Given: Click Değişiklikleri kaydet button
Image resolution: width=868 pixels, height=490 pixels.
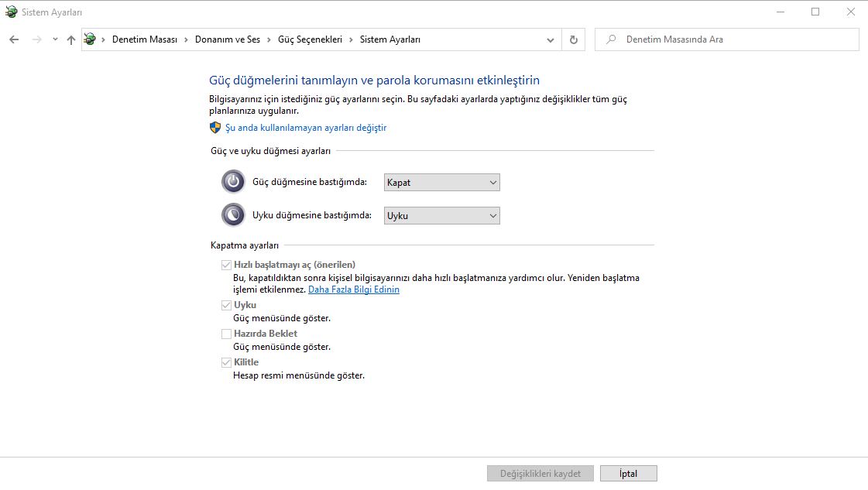Looking at the screenshot, I should click(540, 474).
